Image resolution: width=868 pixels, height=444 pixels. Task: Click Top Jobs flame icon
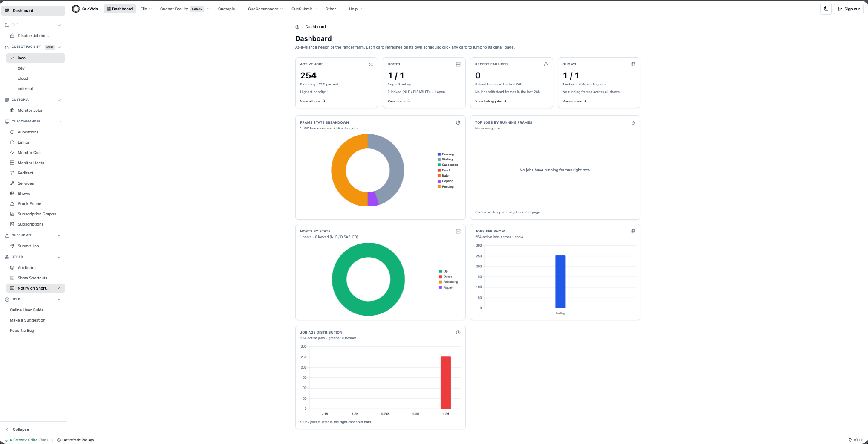[x=633, y=122]
